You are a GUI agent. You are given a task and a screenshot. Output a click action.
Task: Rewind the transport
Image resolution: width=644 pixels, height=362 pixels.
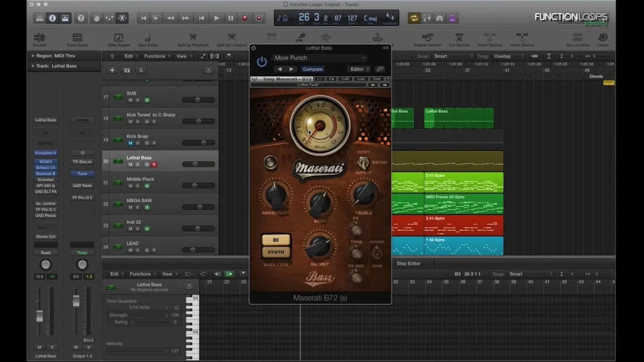click(x=171, y=18)
